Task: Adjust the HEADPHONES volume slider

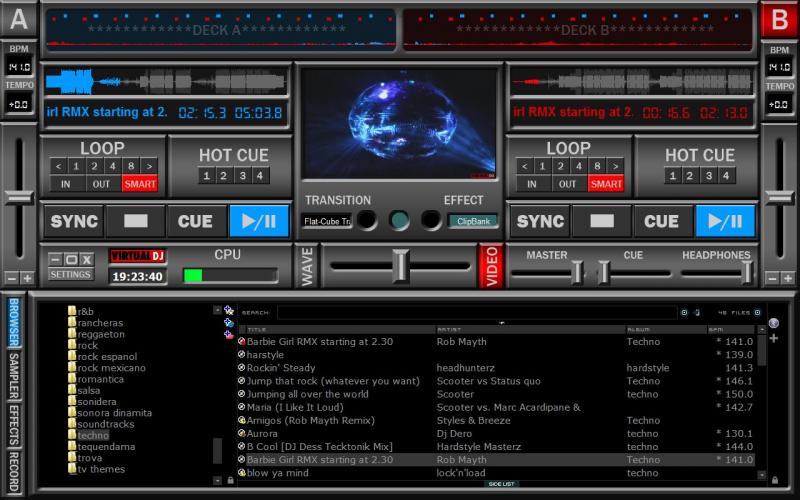Action: pyautogui.click(x=746, y=272)
